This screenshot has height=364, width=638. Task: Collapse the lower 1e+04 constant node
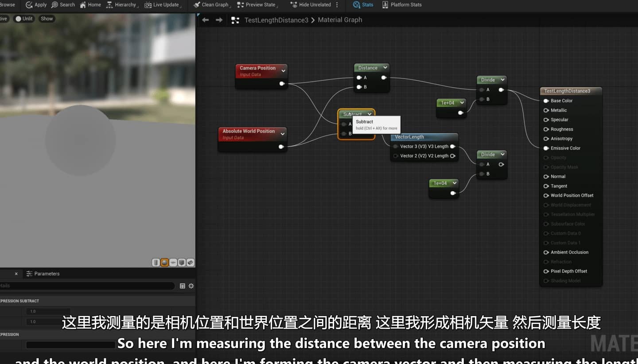click(454, 183)
